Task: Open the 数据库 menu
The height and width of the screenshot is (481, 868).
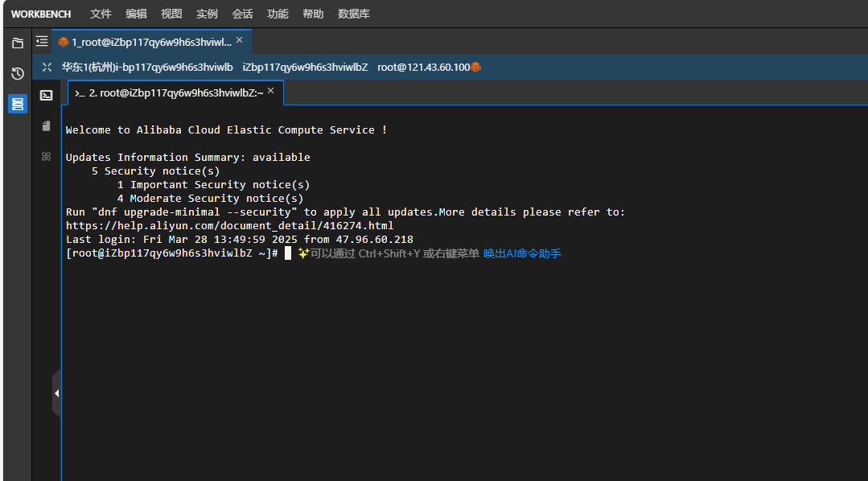Action: [354, 14]
